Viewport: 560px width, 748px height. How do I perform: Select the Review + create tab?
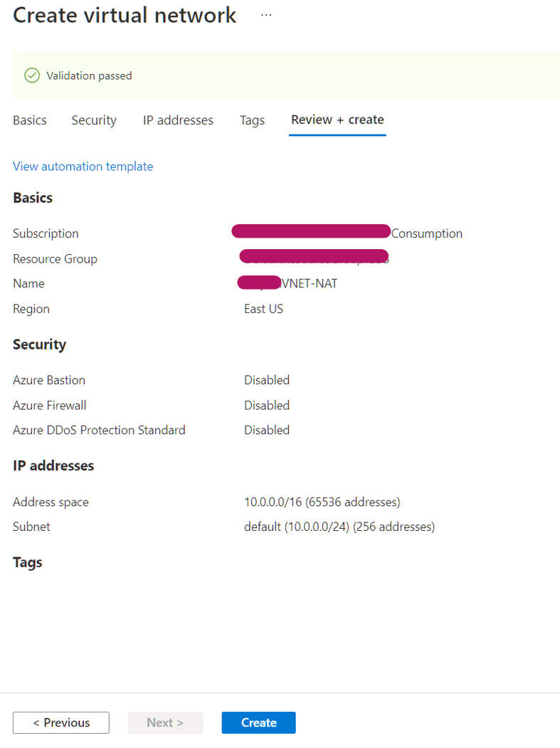337,120
